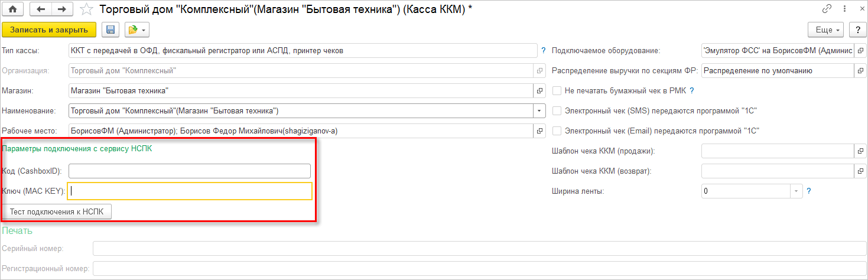Image resolution: width=868 pixels, height=280 pixels.
Task: Enable 'Не печатать бумажный чек в РМК'
Action: point(557,91)
